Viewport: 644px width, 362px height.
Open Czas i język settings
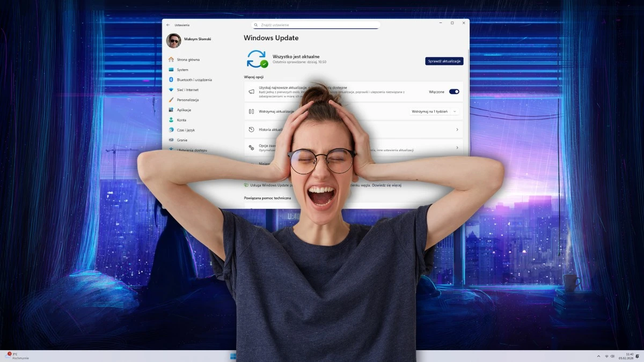pos(171,130)
